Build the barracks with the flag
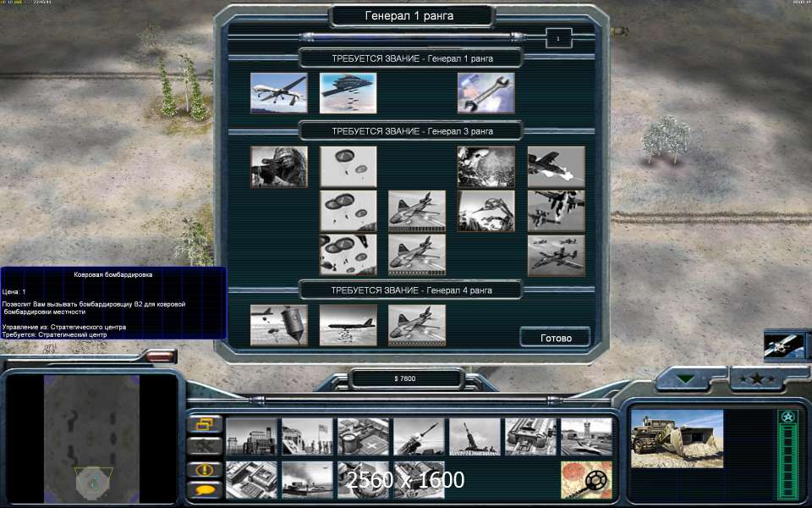812x508 pixels. point(307,437)
